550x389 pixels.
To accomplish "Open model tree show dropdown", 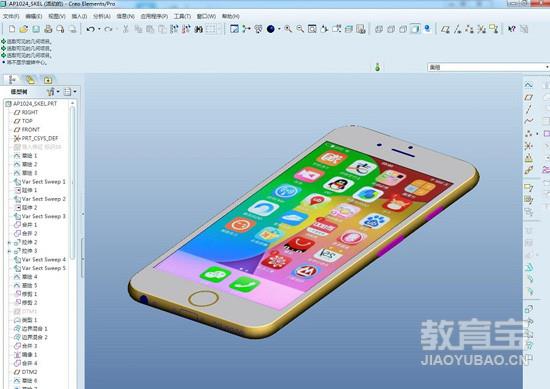I will click(x=69, y=92).
